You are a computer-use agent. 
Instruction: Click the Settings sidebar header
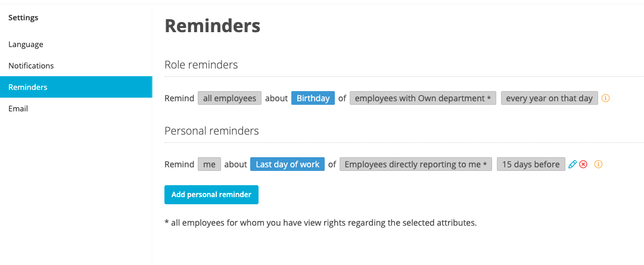tap(23, 17)
